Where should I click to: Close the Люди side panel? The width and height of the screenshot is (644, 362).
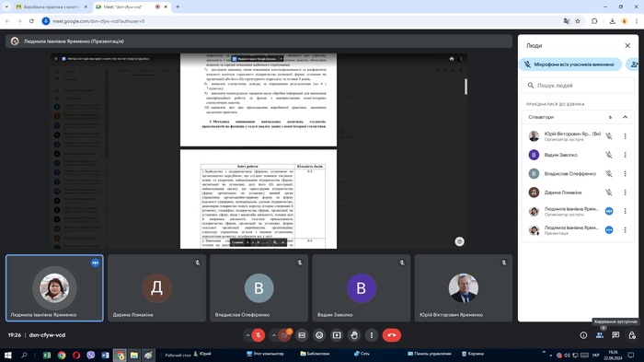(x=627, y=46)
